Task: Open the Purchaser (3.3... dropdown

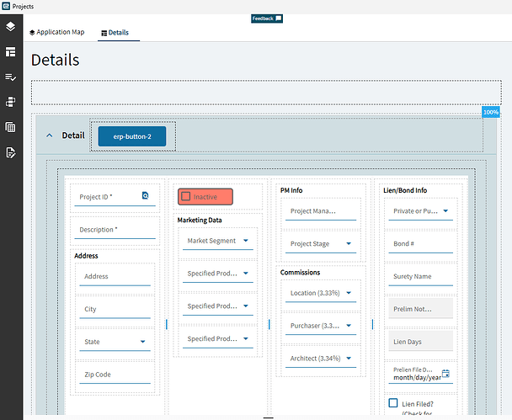Action: pyautogui.click(x=321, y=326)
